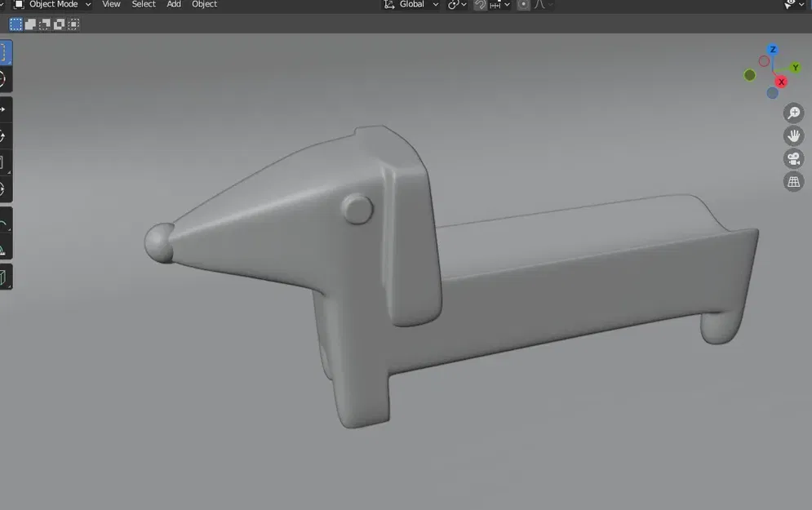Screen dimensions: 812x510
Task: Choose Set New Selection mode icon
Action: [16, 24]
